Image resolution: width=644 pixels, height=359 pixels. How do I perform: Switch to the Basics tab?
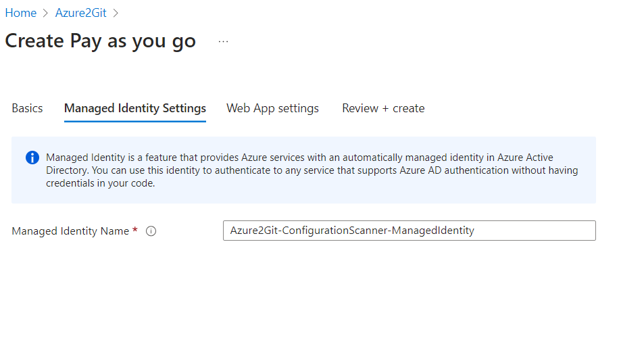(x=27, y=108)
